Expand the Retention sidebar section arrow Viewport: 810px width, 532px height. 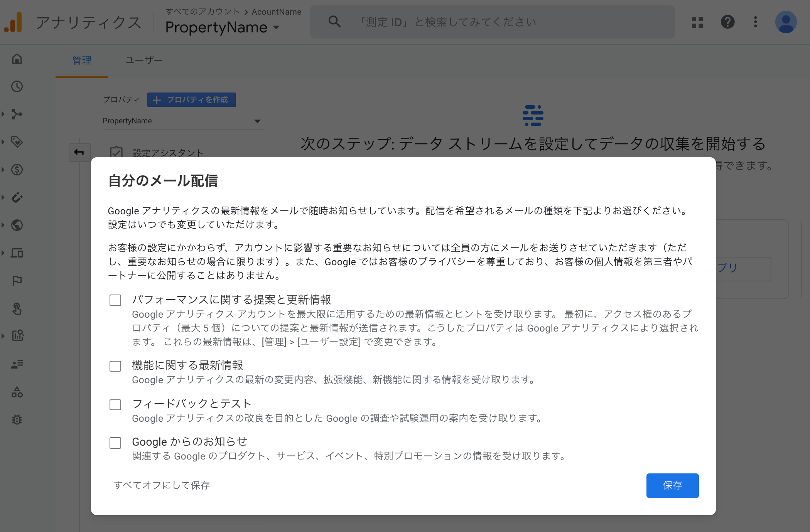pyautogui.click(x=3, y=197)
